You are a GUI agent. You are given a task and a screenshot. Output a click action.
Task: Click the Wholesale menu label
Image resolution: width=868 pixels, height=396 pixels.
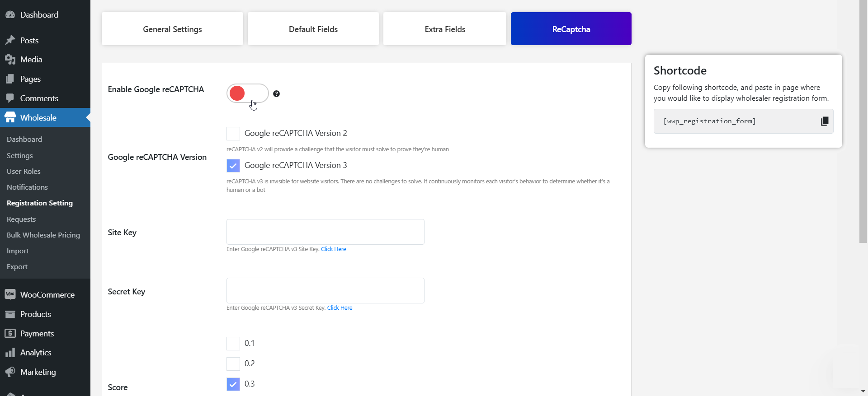pos(38,117)
